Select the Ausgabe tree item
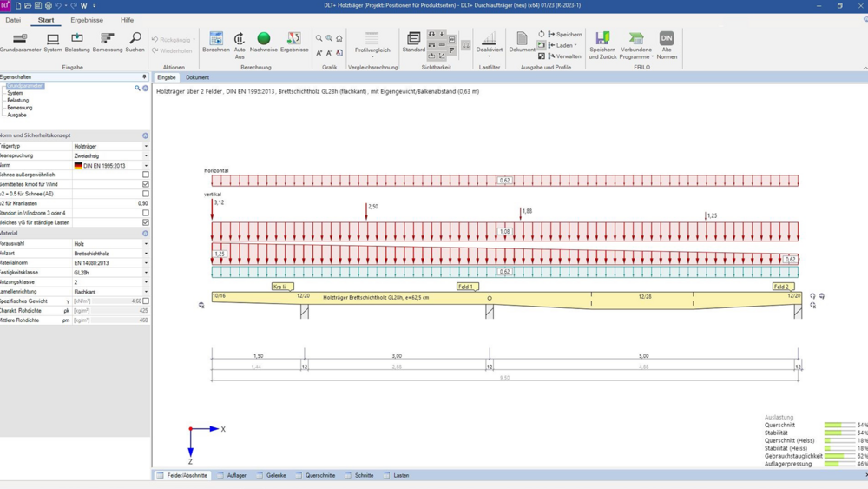The image size is (868, 489). (16, 115)
